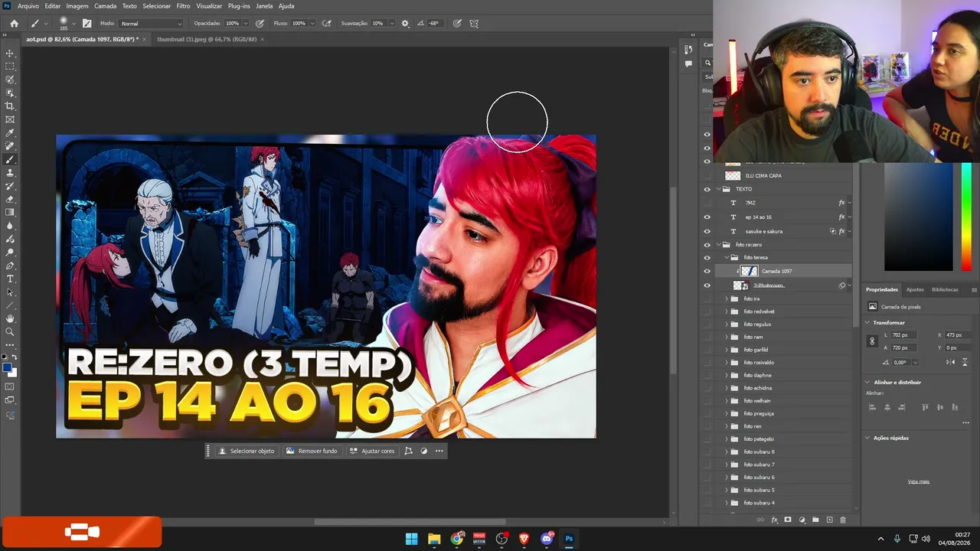This screenshot has height=551, width=980.
Task: Hide the 'ep 14 ao 16' text layer
Action: 707,217
